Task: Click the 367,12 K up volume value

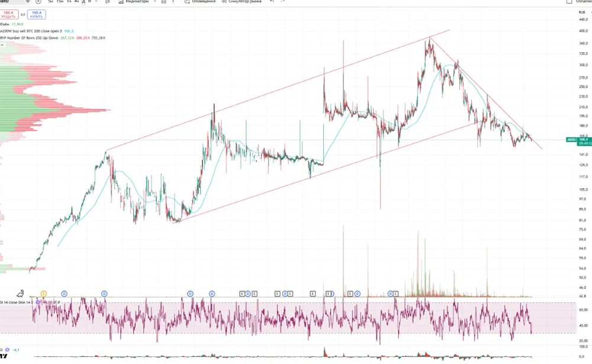Action: pyautogui.click(x=67, y=38)
